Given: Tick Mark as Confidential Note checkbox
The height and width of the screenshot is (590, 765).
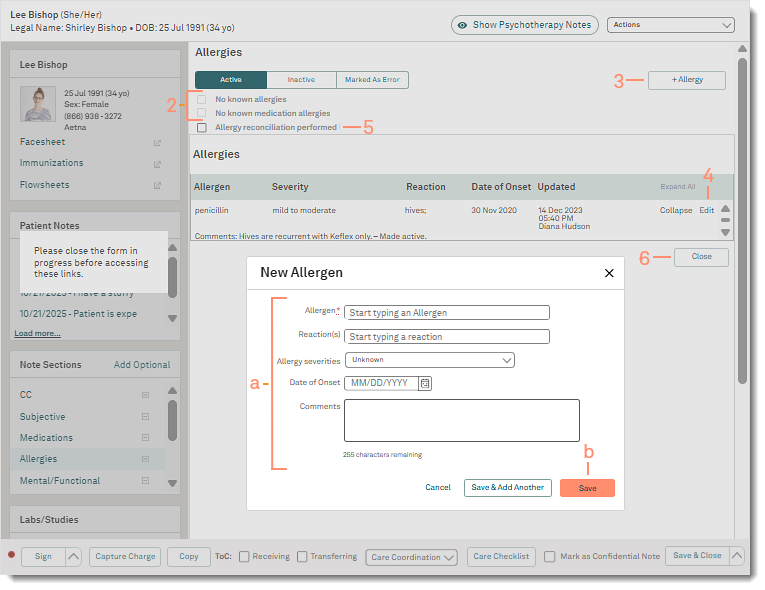Looking at the screenshot, I should point(550,557).
